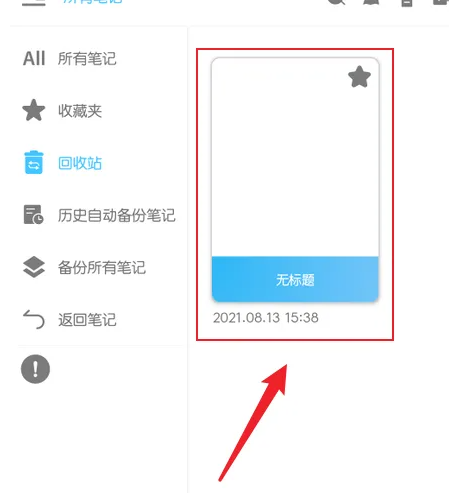Click the star icon beside 收藏夹
449x493 pixels.
(34, 110)
